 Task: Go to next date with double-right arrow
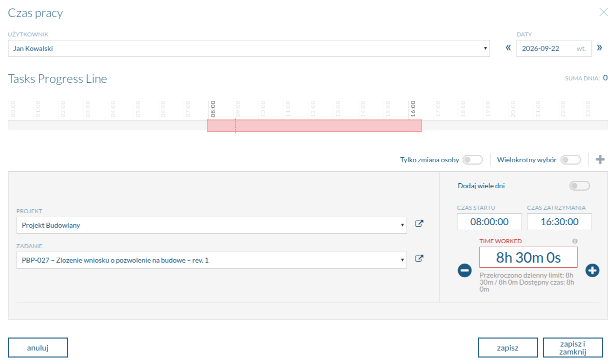(x=599, y=48)
